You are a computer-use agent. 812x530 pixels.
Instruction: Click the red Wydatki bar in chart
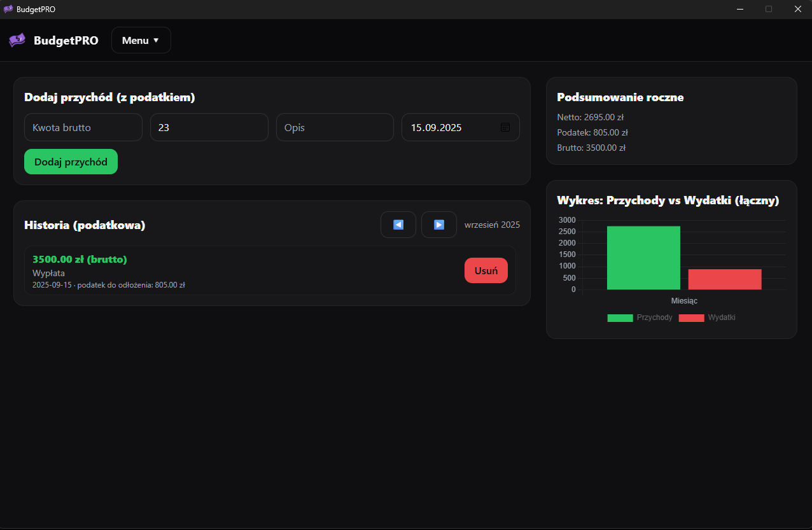(725, 279)
